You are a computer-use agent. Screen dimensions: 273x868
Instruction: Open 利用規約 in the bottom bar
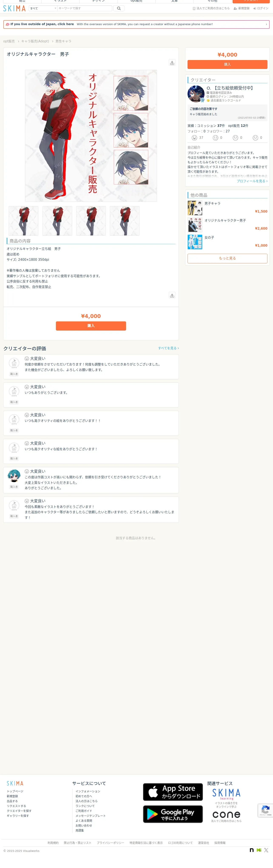click(x=53, y=843)
